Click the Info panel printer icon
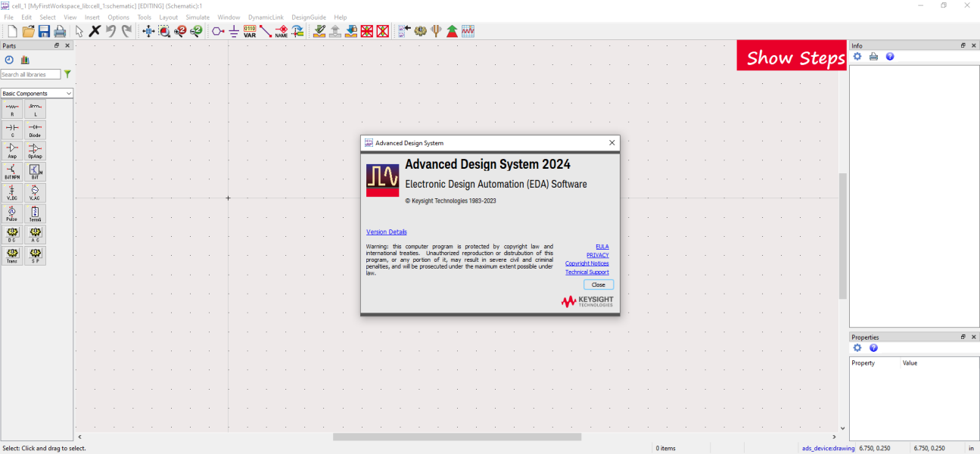980x454 pixels. click(873, 57)
